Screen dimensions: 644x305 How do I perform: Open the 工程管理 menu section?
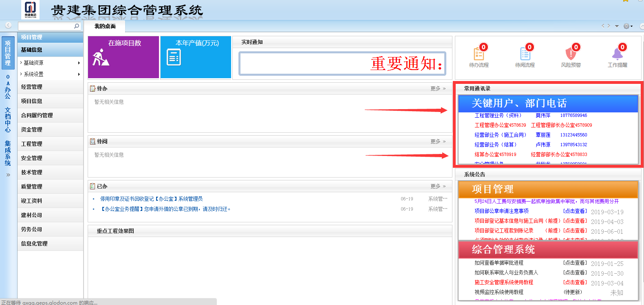[32, 144]
